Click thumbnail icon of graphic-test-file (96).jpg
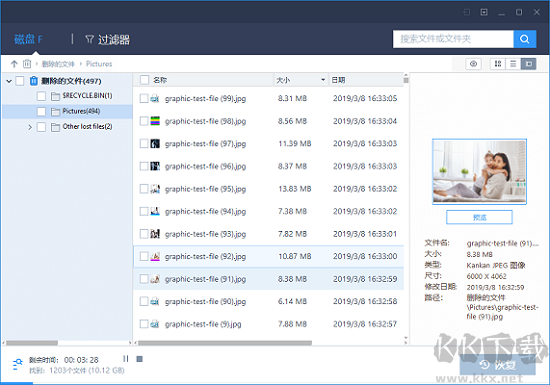This screenshot has width=550, height=385. point(155,166)
